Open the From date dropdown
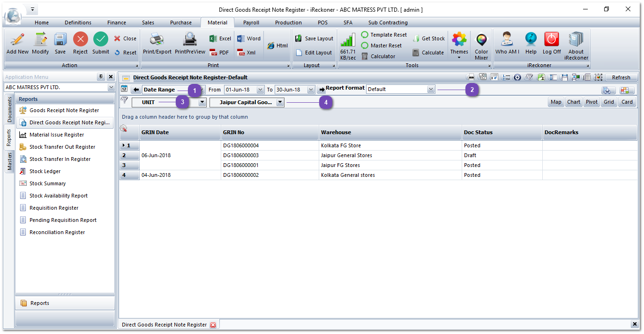 tap(260, 90)
